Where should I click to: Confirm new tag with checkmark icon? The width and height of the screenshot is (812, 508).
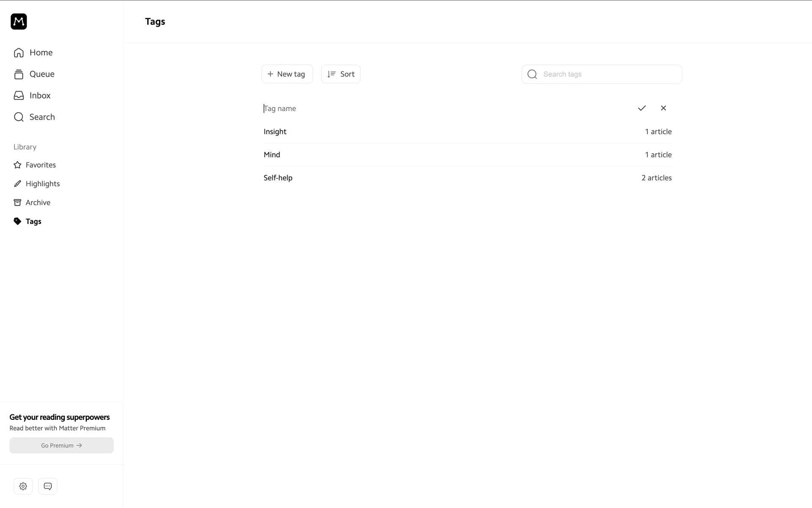(x=642, y=108)
